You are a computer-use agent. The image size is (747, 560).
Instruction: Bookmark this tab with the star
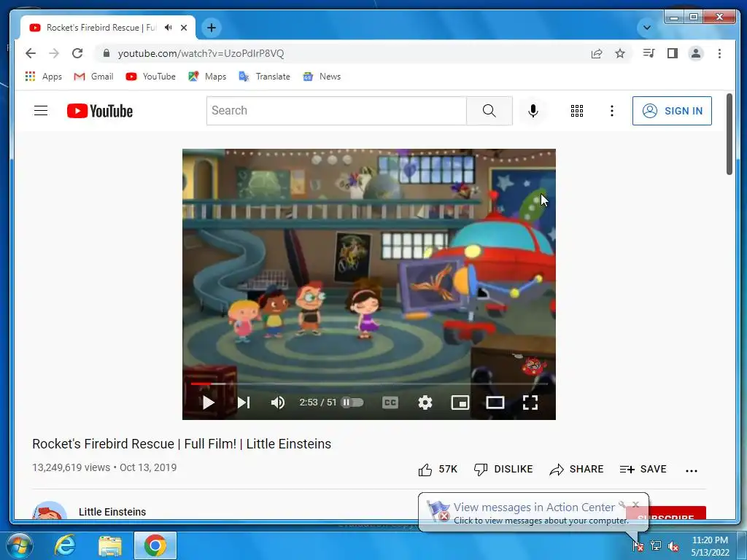point(620,53)
